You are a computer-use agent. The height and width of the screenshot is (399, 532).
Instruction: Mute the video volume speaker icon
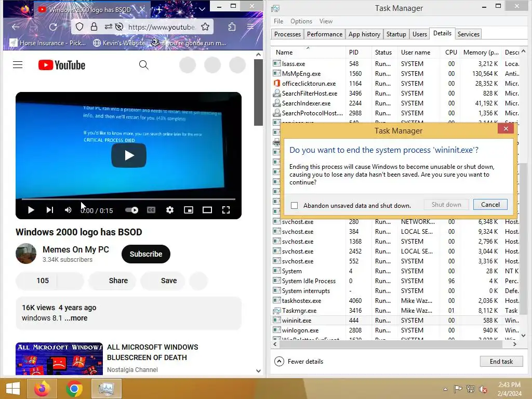pyautogui.click(x=68, y=210)
